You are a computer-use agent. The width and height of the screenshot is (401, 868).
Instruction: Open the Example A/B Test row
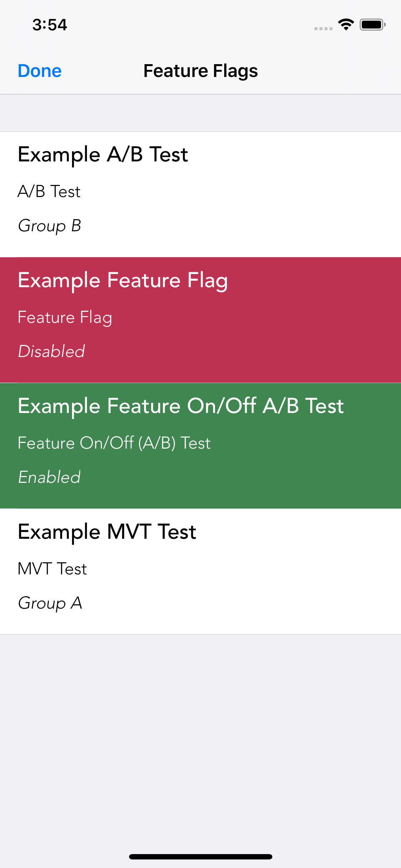click(200, 195)
